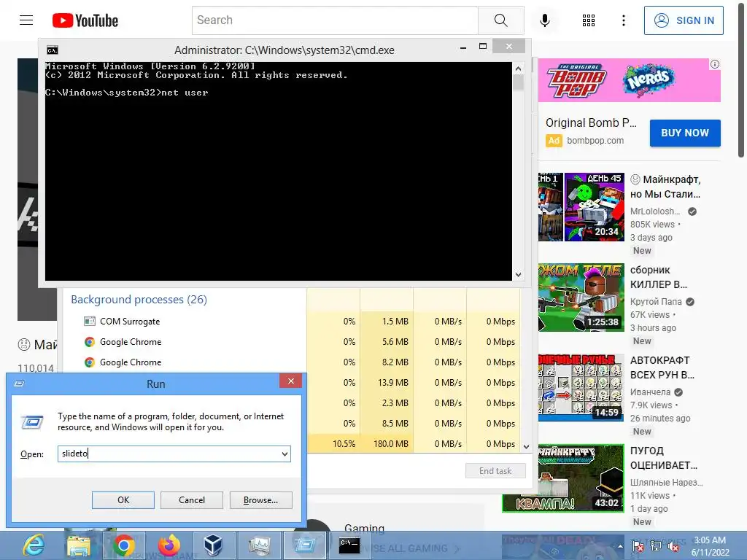This screenshot has height=560, width=747.
Task: Click Task Manager scrollbar down arrow
Action: pos(527,447)
